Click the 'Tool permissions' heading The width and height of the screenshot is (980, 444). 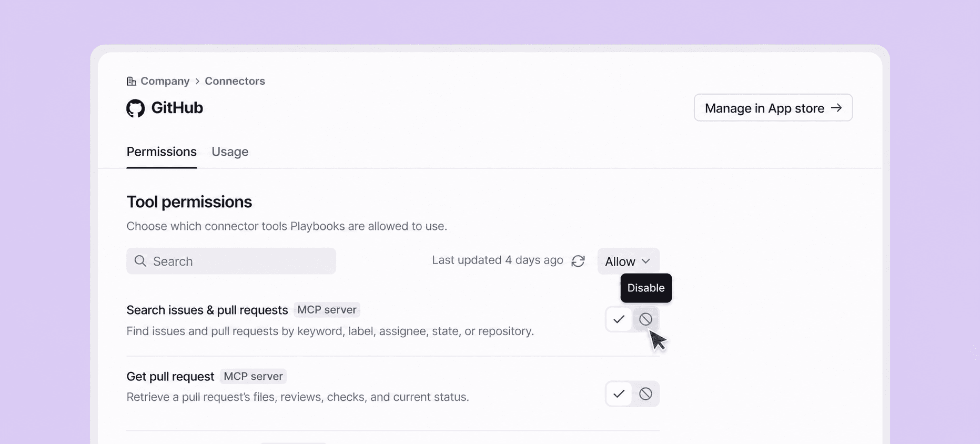pyautogui.click(x=189, y=202)
